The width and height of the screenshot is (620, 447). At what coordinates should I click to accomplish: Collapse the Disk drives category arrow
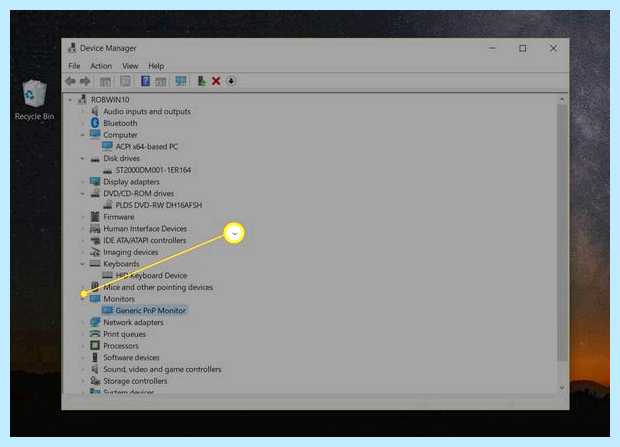(83, 158)
